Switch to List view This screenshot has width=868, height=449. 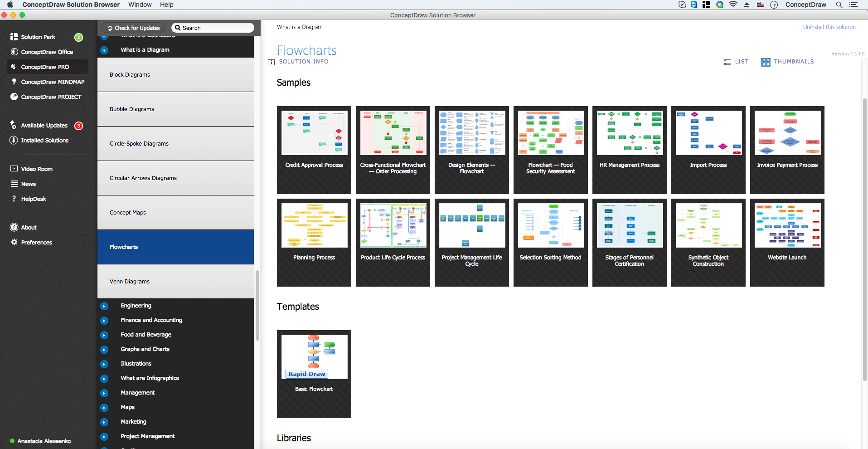(736, 62)
